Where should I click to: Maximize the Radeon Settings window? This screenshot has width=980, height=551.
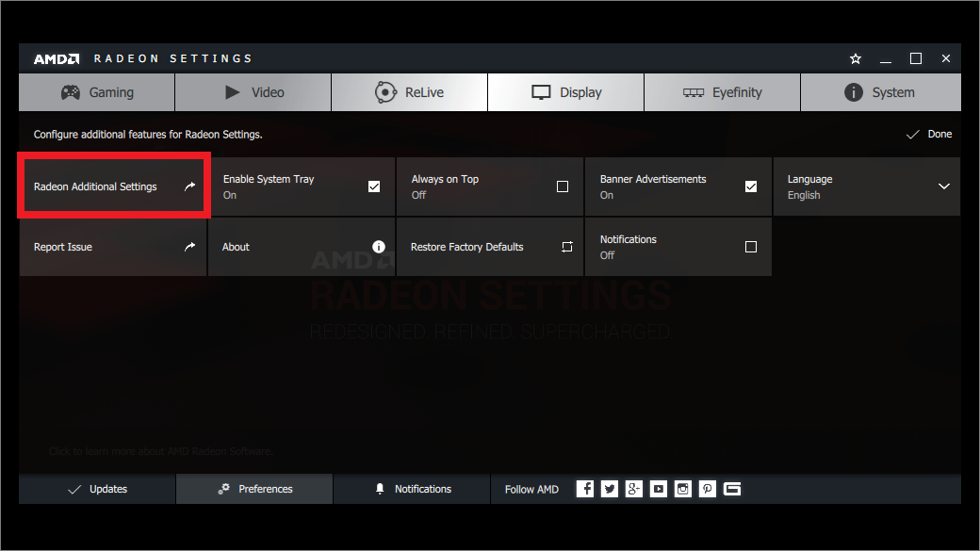916,58
